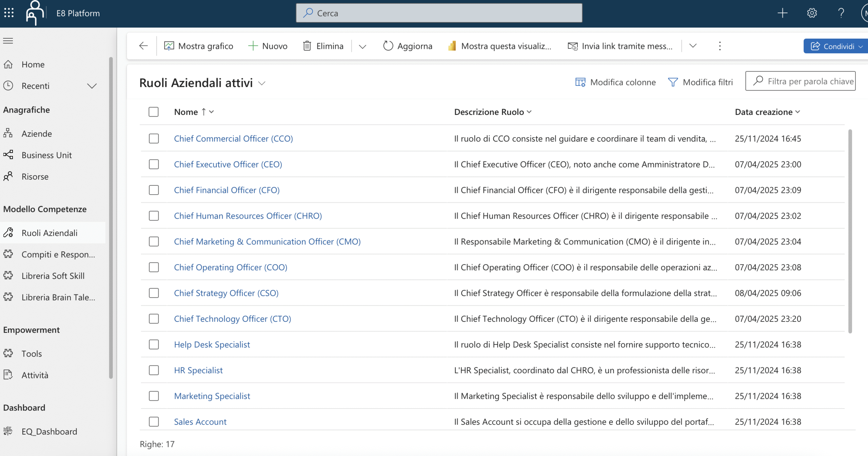Check the Chief Commercial Officer (CCO) row
The width and height of the screenshot is (868, 456).
pos(154,138)
